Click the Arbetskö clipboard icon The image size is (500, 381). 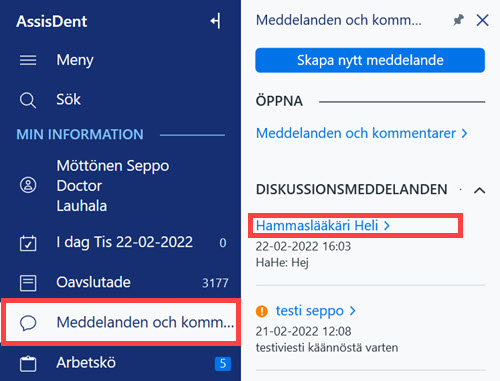tap(28, 363)
